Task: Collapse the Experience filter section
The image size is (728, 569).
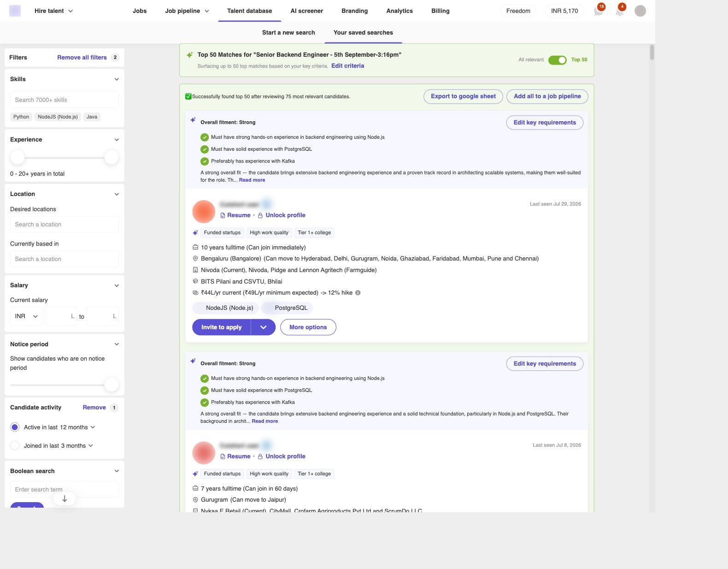Action: 117,140
